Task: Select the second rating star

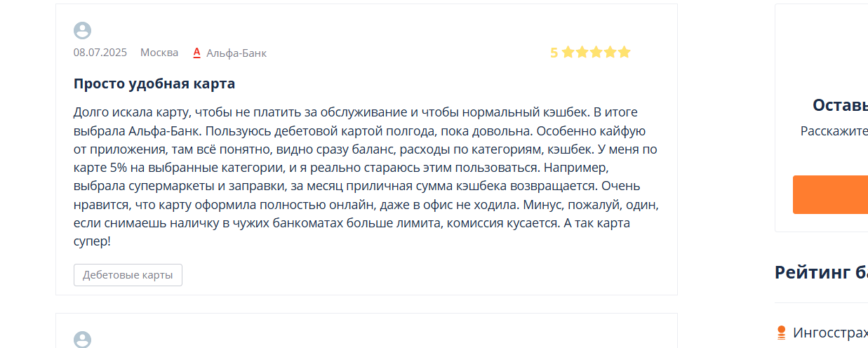Action: coord(582,52)
